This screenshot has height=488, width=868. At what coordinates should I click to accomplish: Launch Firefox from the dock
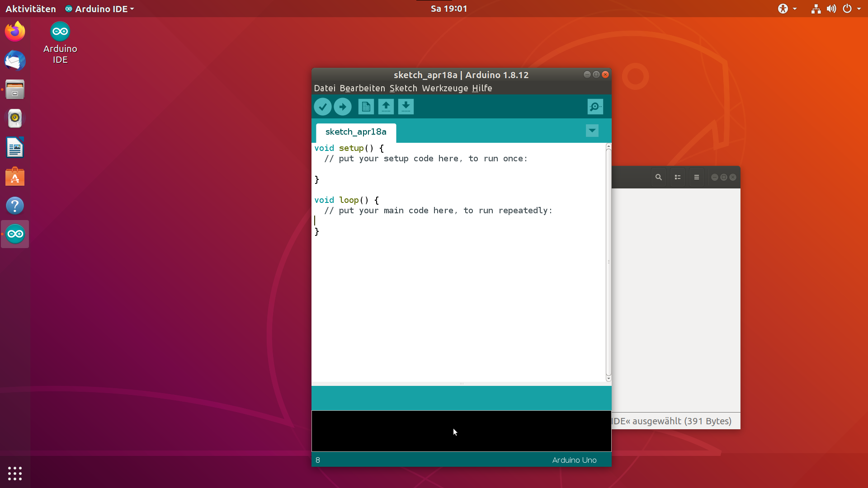[15, 32]
